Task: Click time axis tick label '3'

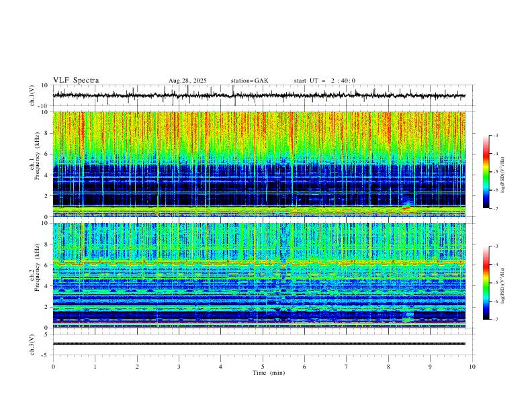Action: (179, 367)
